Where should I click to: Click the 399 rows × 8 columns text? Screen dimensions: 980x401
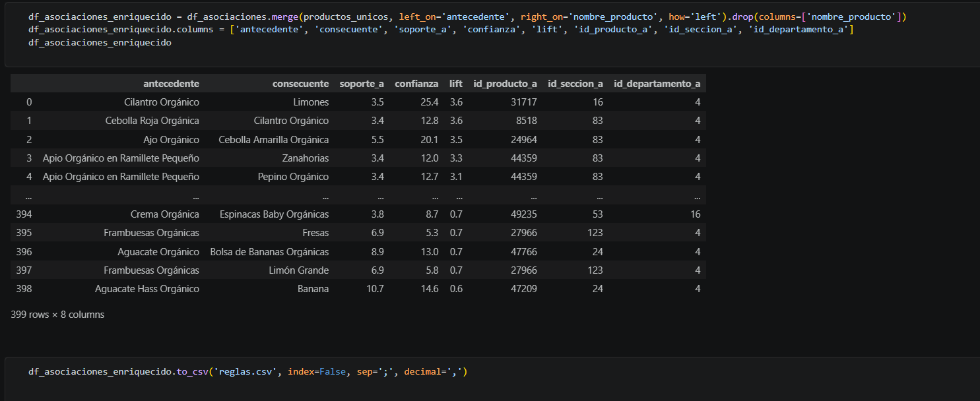tap(57, 315)
